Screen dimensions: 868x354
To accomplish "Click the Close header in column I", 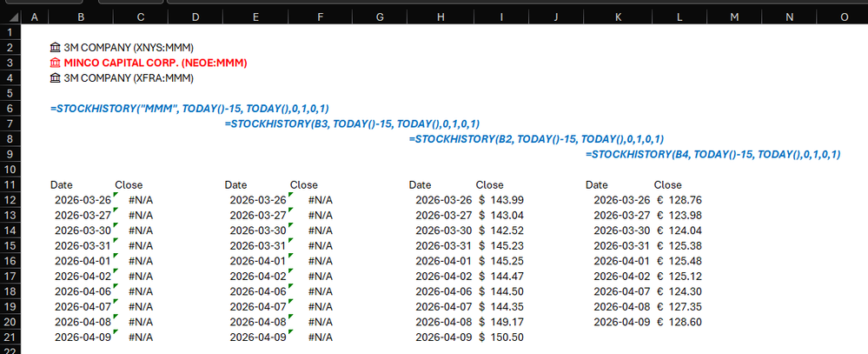I will click(x=490, y=185).
